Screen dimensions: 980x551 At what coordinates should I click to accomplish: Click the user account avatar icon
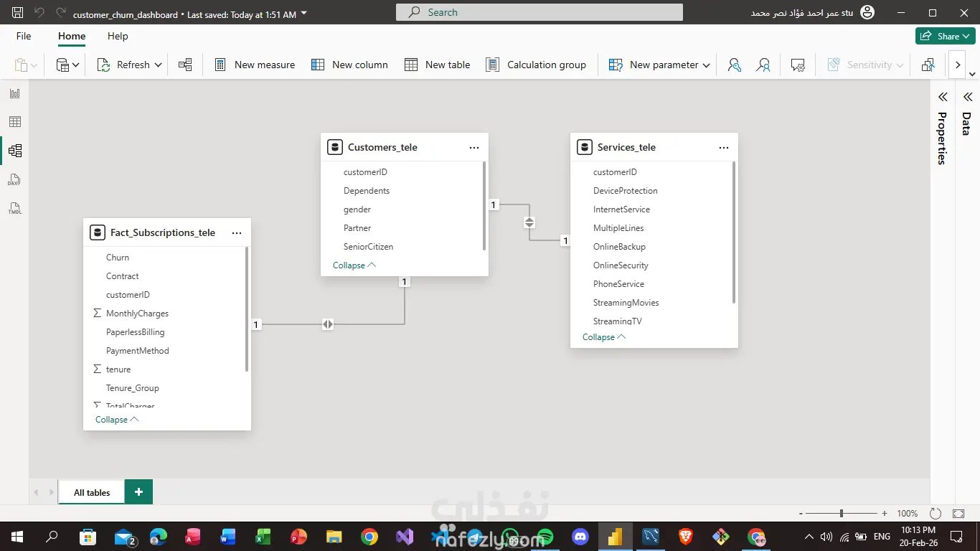867,13
